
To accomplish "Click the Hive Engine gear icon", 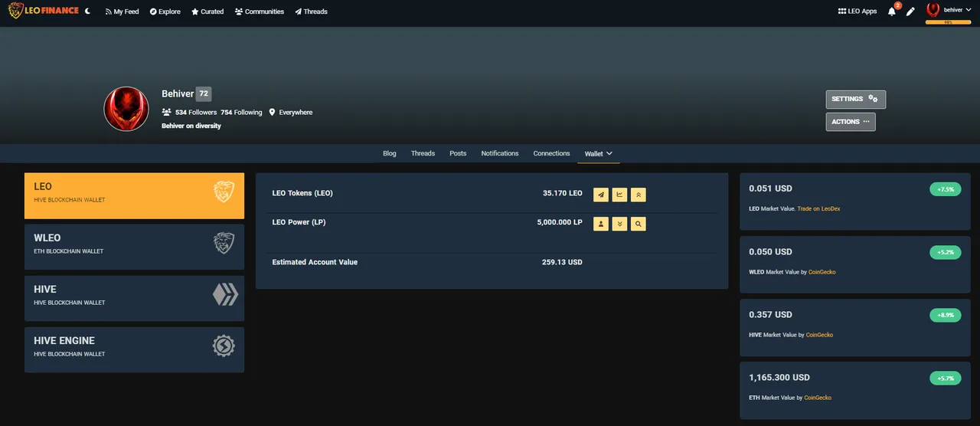I will [224, 346].
